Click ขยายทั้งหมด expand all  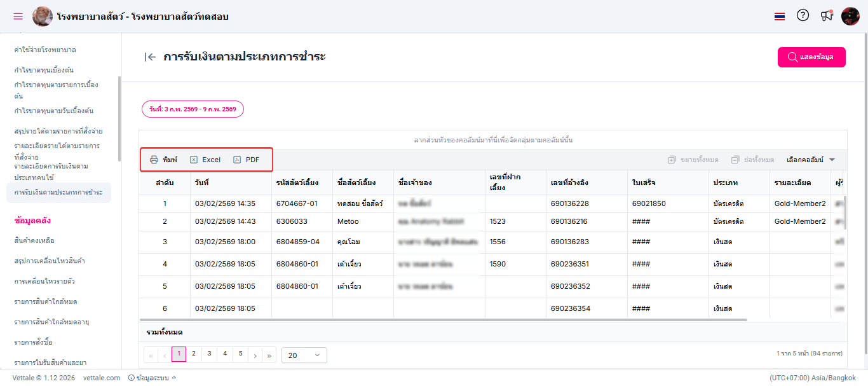693,160
